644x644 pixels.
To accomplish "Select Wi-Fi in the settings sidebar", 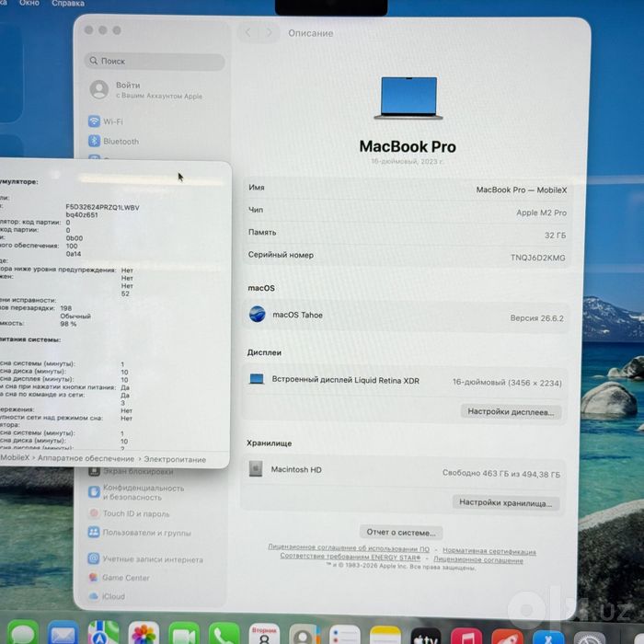I will [106, 121].
